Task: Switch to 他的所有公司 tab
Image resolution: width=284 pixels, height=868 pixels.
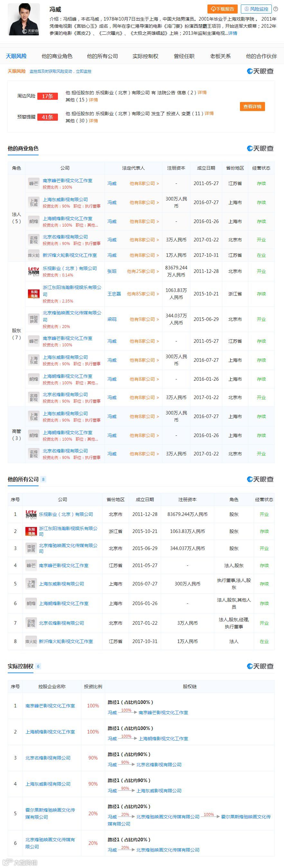Action: tap(102, 56)
